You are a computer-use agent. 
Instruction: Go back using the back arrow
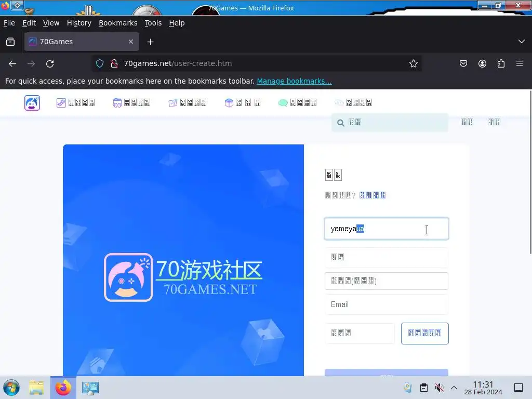pos(12,63)
